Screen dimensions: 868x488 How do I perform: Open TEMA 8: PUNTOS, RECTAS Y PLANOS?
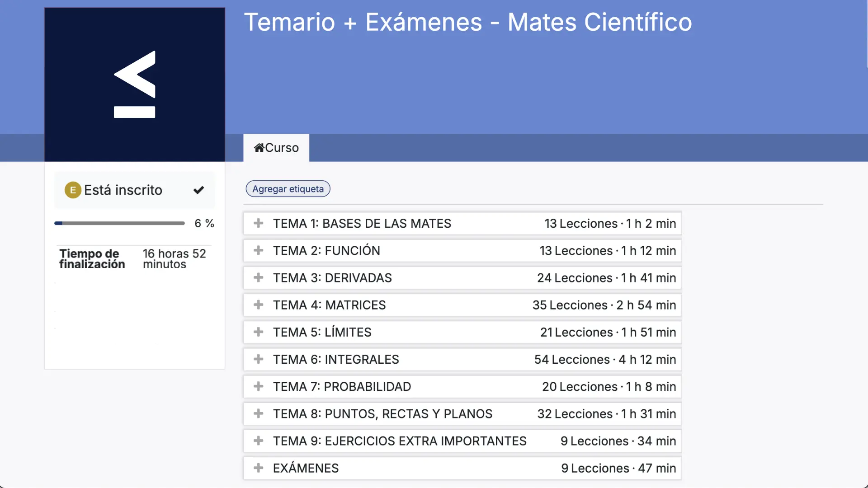tap(382, 414)
